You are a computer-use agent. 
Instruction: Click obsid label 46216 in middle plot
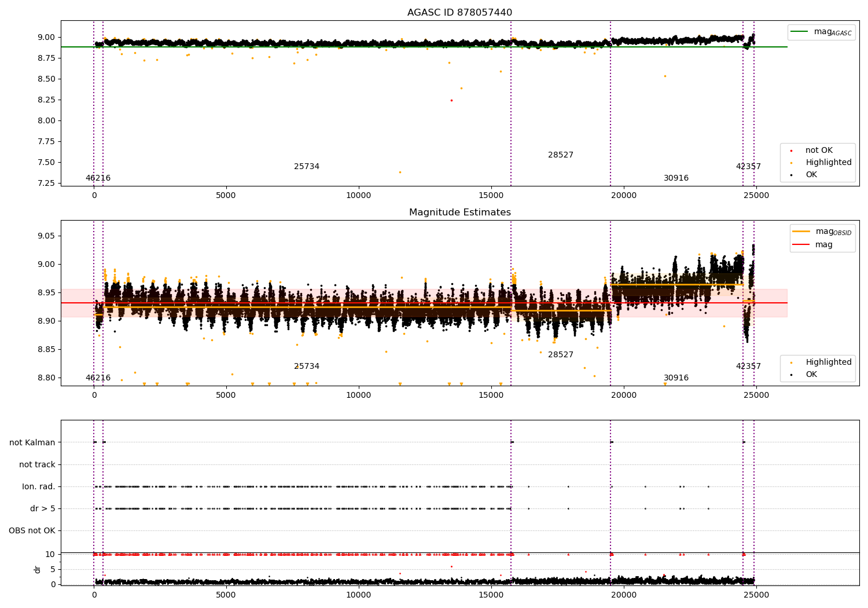click(98, 378)
